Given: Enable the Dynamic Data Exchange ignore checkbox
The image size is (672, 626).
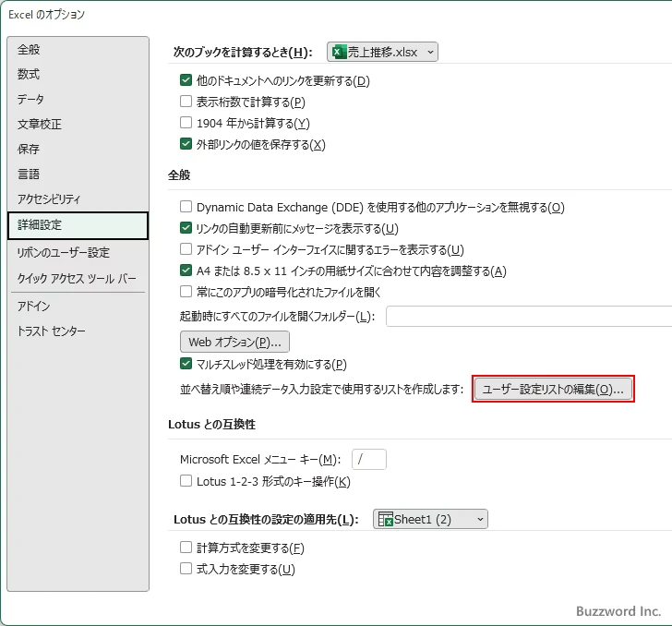Looking at the screenshot, I should (x=186, y=207).
